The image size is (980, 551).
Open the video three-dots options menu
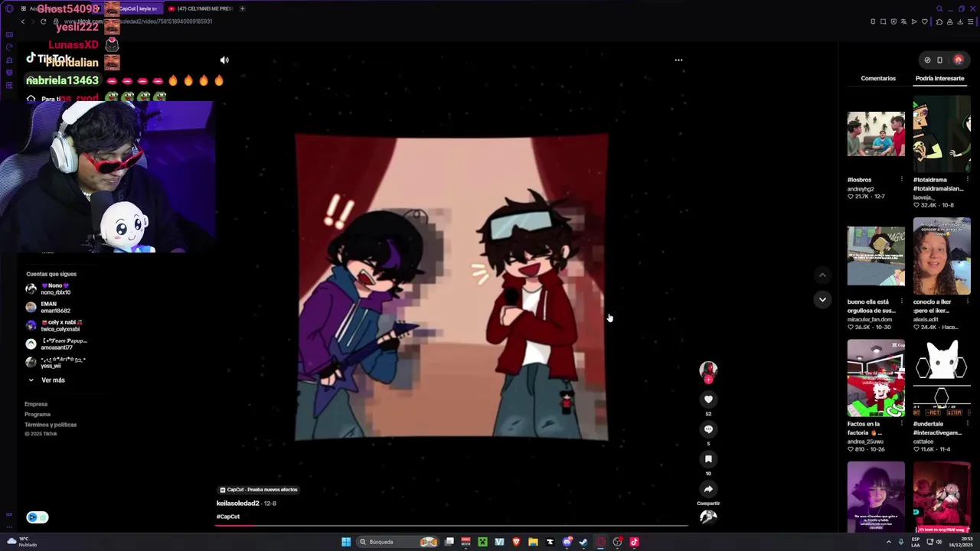(678, 60)
